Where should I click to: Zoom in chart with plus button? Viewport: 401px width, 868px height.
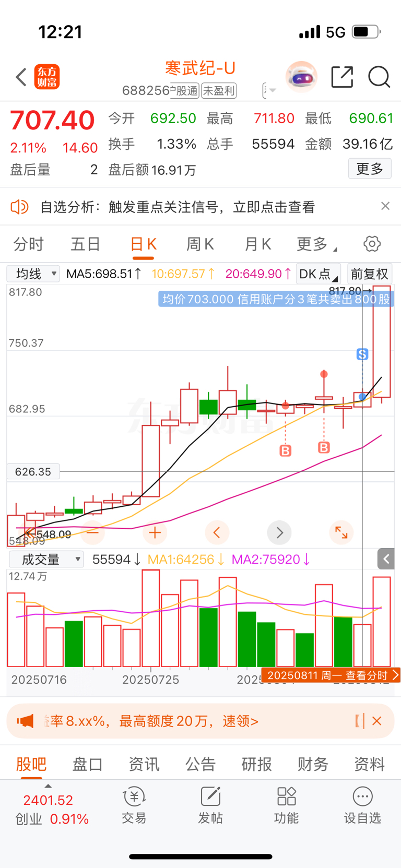click(x=155, y=532)
